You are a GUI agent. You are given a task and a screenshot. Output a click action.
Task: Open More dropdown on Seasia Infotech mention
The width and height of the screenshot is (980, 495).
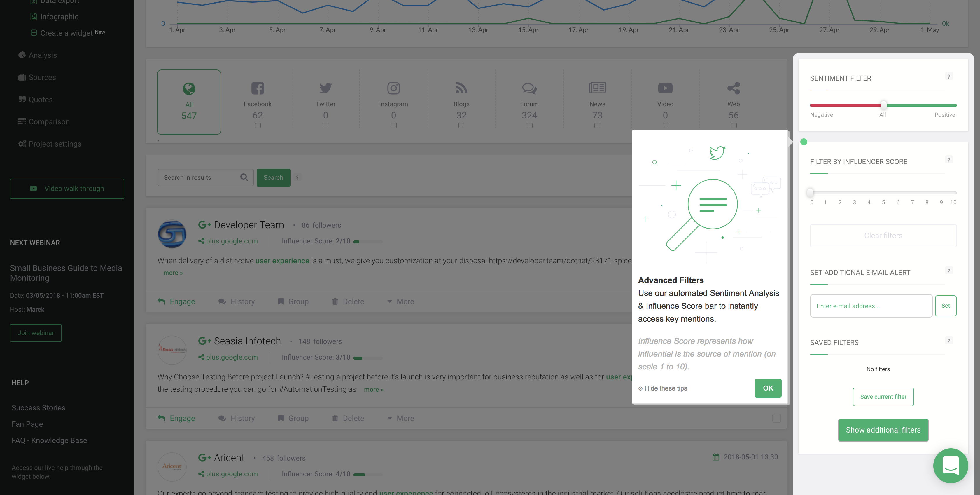pyautogui.click(x=400, y=418)
